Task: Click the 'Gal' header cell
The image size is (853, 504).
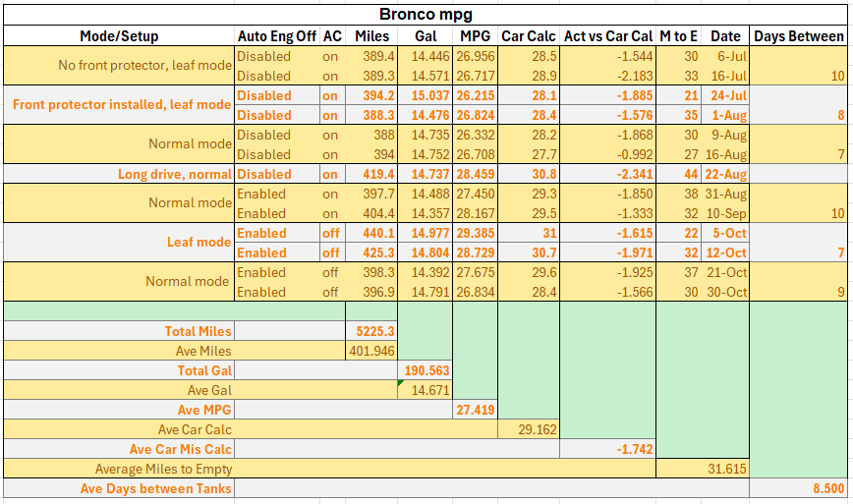Action: 425,36
